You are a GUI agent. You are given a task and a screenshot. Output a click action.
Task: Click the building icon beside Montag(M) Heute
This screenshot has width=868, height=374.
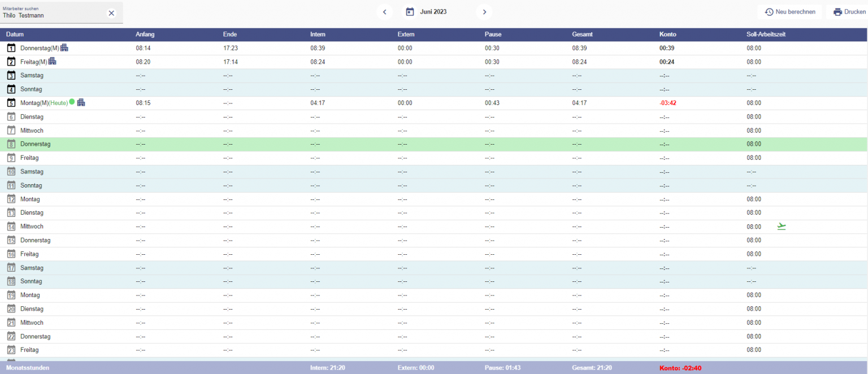coord(81,102)
